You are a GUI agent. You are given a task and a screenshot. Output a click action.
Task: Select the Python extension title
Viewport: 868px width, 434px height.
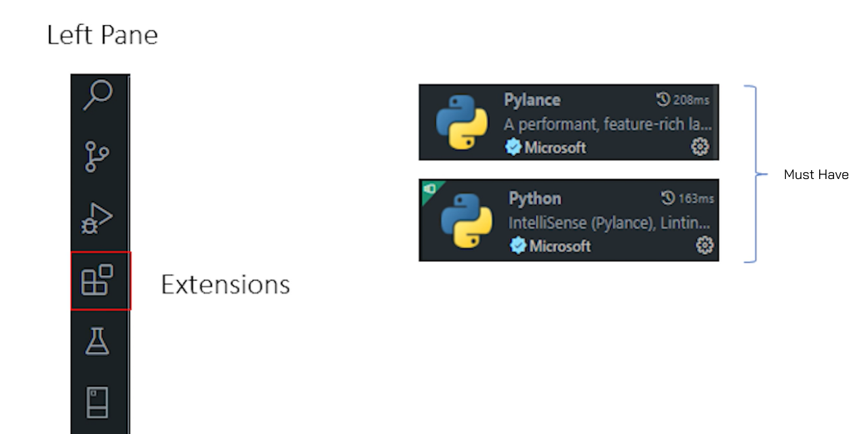[x=535, y=199]
